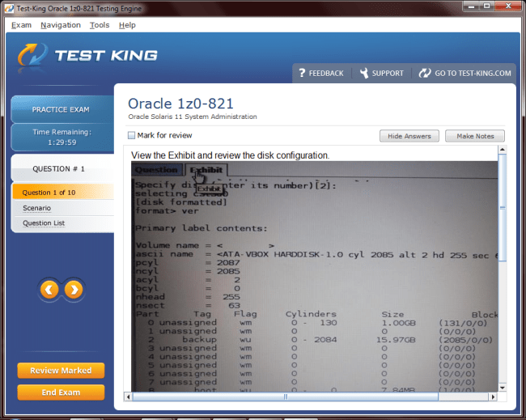Close the Testing Engine window
Image resolution: width=526 pixels, height=420 pixels.
[508, 6]
